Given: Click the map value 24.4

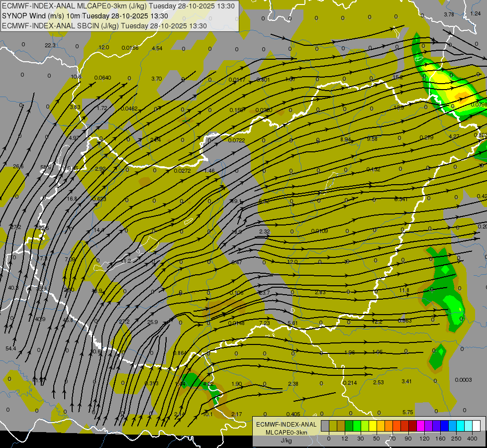Looking at the screenshot, I should click(156, 140).
